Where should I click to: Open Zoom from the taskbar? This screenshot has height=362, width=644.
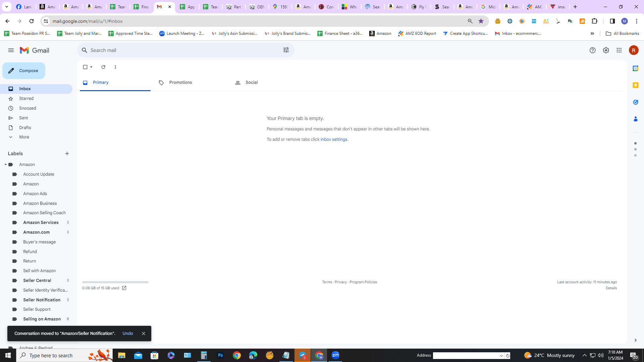click(335, 355)
